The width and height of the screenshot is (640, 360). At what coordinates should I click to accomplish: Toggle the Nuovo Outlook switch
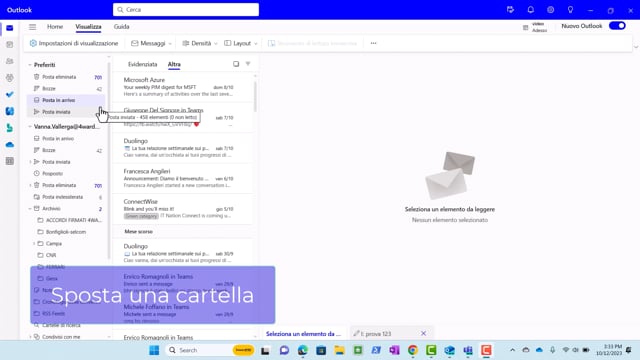coord(617,26)
